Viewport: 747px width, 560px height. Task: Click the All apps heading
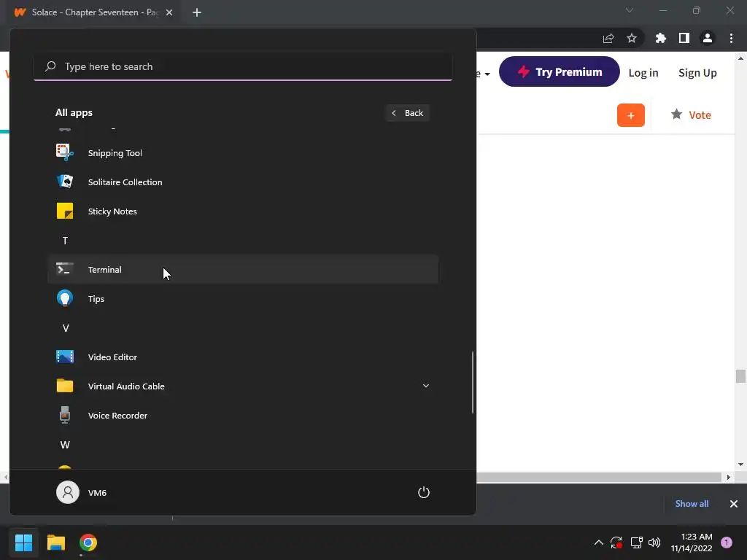[74, 112]
